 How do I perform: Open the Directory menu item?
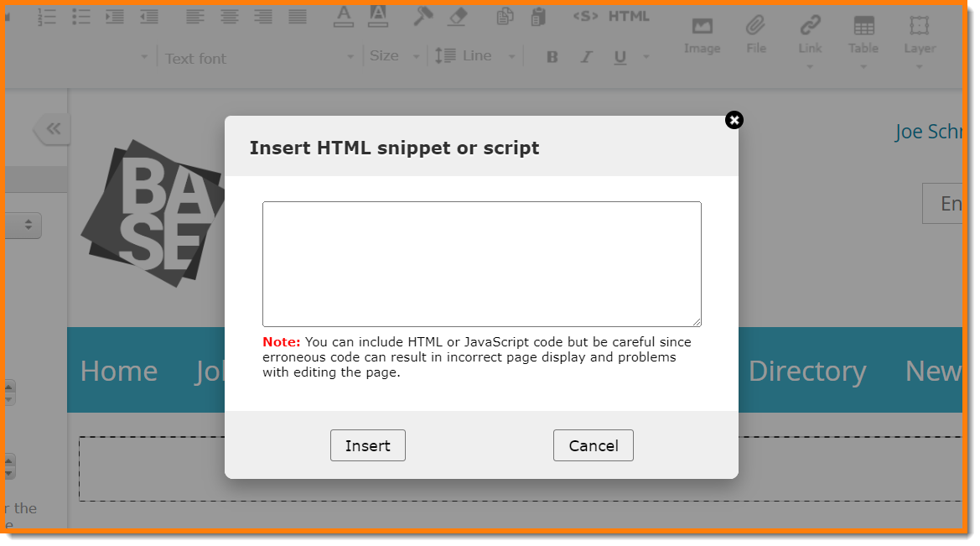[x=806, y=371]
